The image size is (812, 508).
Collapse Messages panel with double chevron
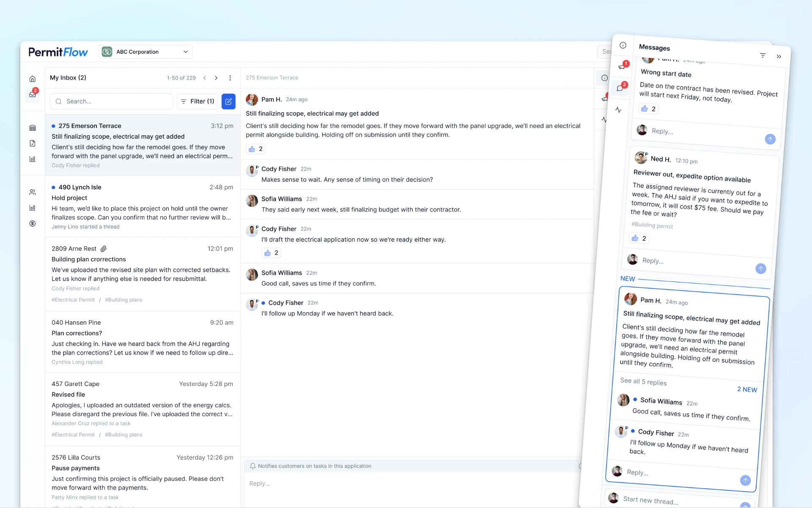click(x=779, y=57)
